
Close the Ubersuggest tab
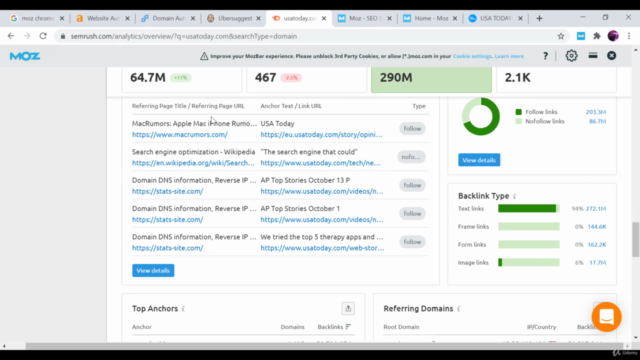(258, 18)
